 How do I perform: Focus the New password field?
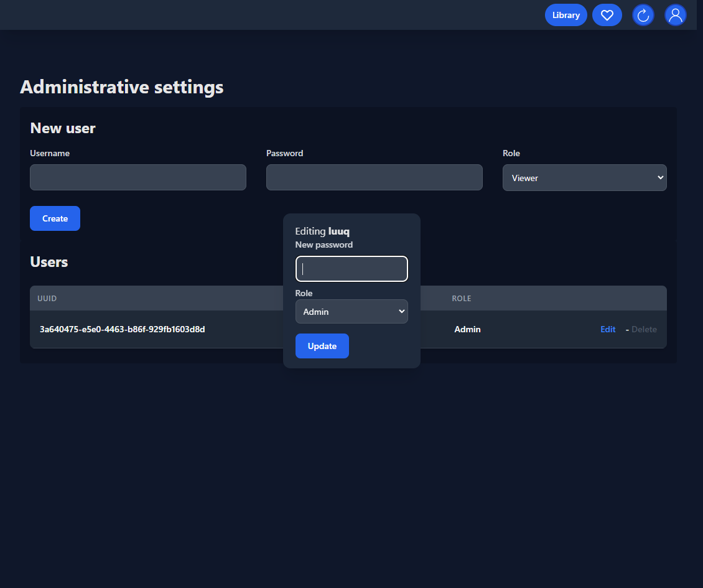(x=351, y=269)
